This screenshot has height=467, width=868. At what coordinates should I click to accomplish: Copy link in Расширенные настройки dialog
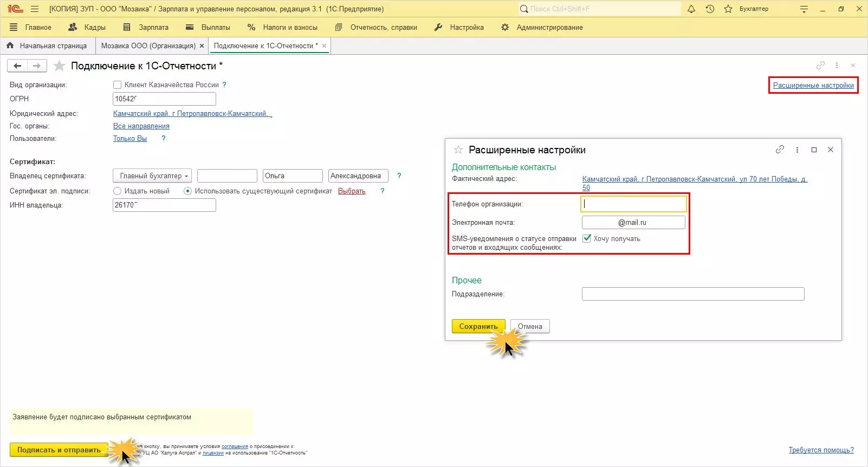(x=780, y=150)
